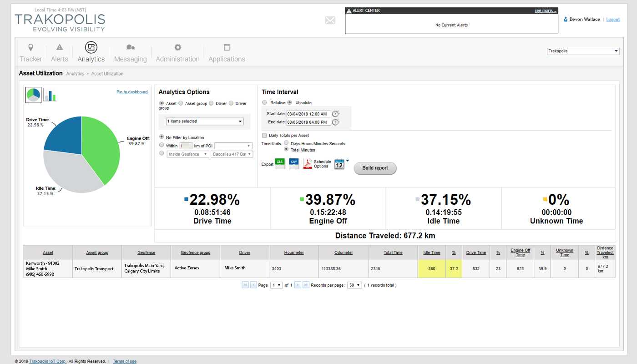The width and height of the screenshot is (637, 364).
Task: Open the page number dropdown
Action: point(276,285)
